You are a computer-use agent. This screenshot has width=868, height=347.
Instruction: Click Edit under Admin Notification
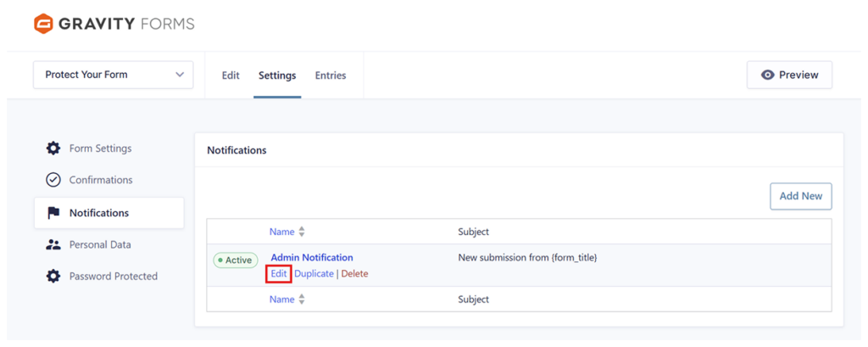pos(279,274)
